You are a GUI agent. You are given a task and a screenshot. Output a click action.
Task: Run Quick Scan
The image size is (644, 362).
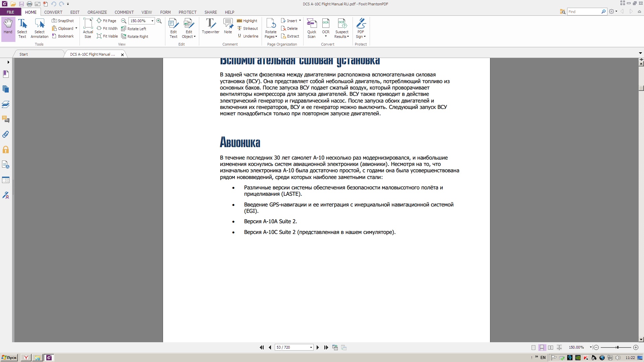tap(312, 29)
